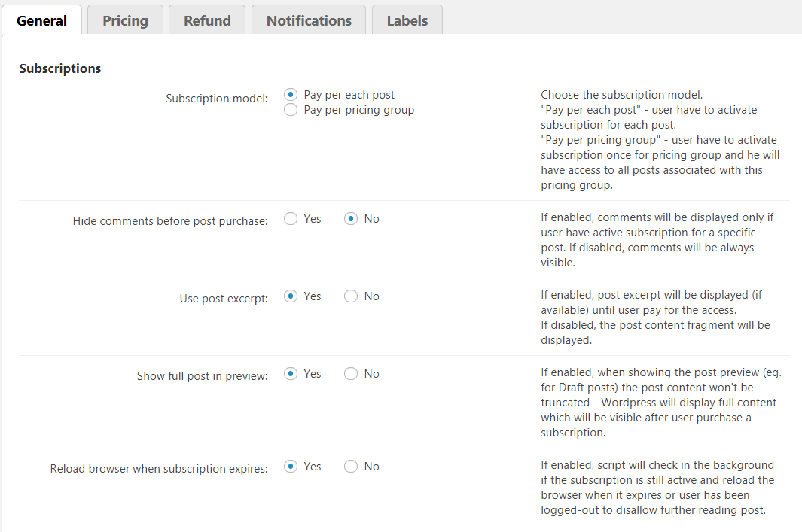This screenshot has width=802, height=532.
Task: Set 'Hide comments before post purchase' to No
Action: pos(351,219)
